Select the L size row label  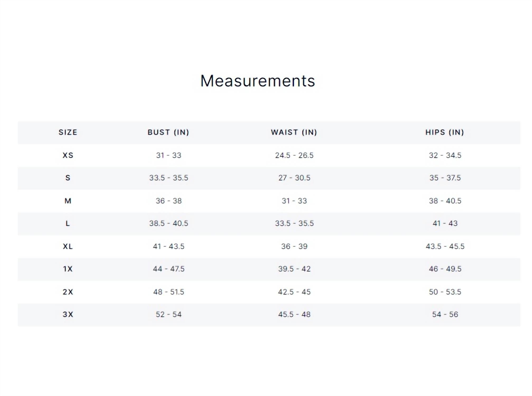click(x=68, y=224)
